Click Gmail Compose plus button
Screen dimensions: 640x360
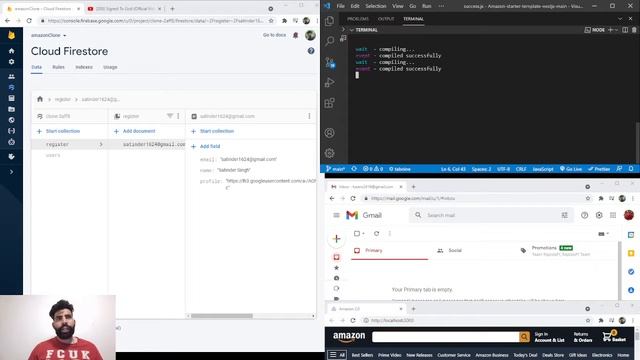click(336, 239)
